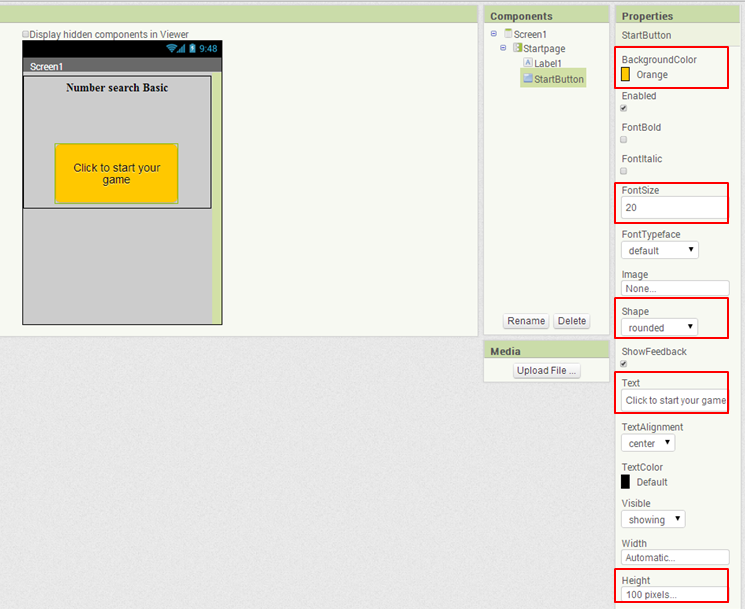Click the Components panel header
The image size is (745, 614).
tap(546, 16)
